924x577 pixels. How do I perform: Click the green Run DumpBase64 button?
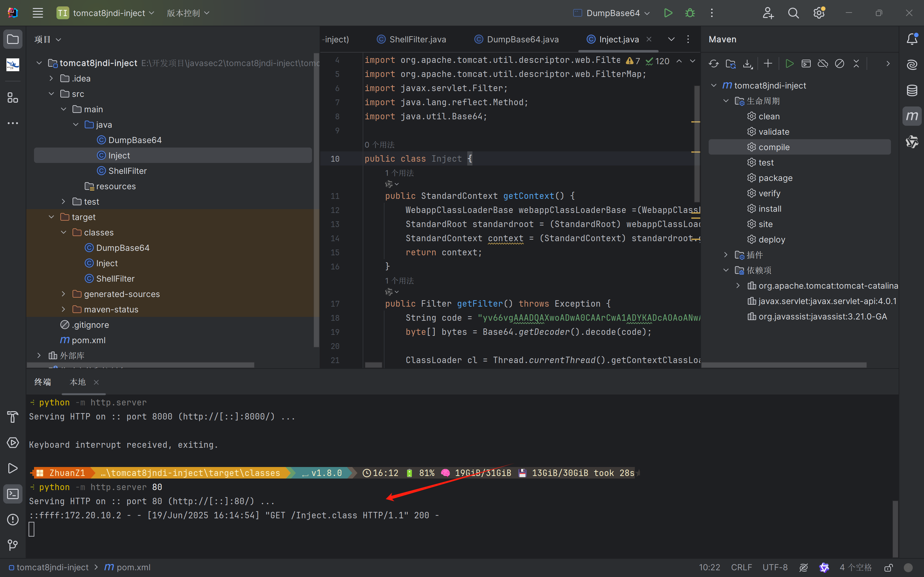point(668,13)
